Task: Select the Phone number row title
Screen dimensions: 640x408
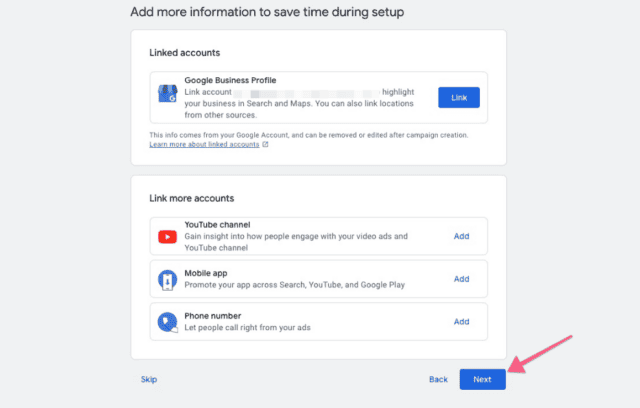Action: 213,316
